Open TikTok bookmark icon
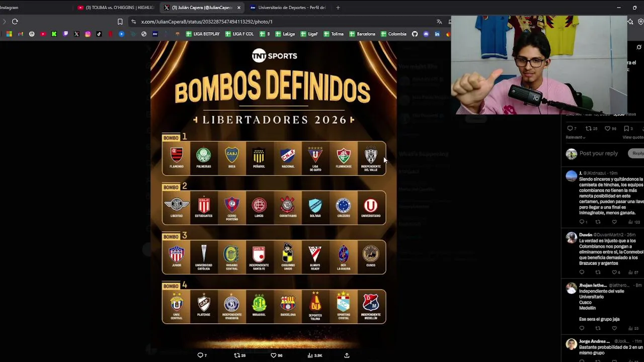Viewport: 644px width, 362px height. (x=99, y=34)
